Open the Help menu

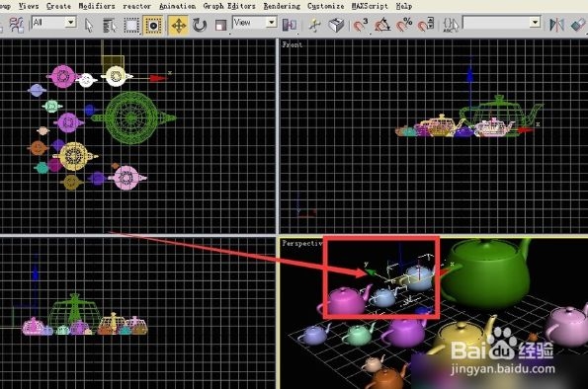click(x=404, y=6)
